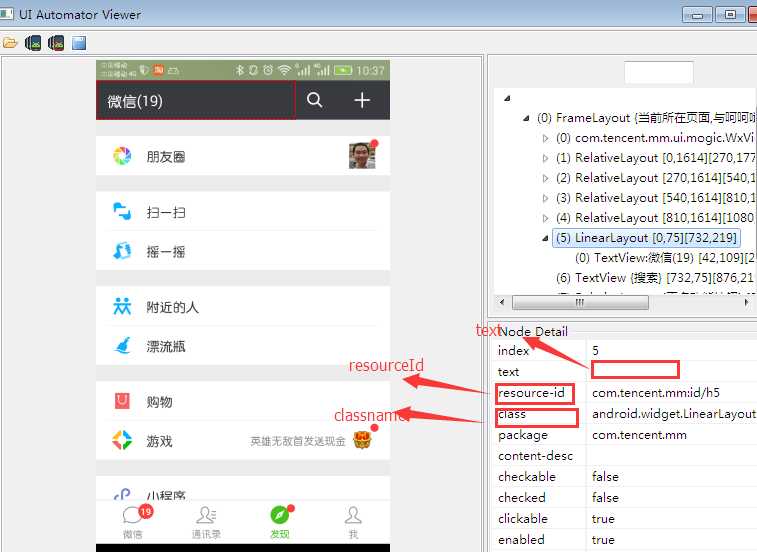Viewport: 757px width, 552px height.
Task: Switch to the 微信 chats bottom tab
Action: [x=133, y=522]
